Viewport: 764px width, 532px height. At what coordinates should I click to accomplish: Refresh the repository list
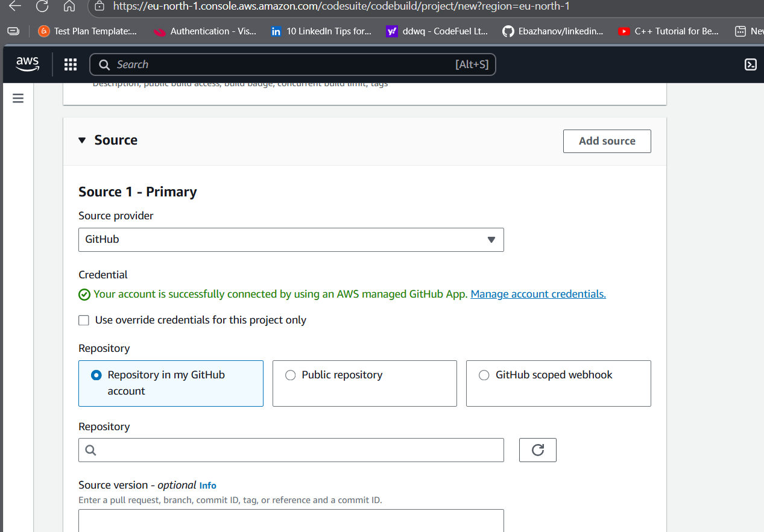coord(537,449)
